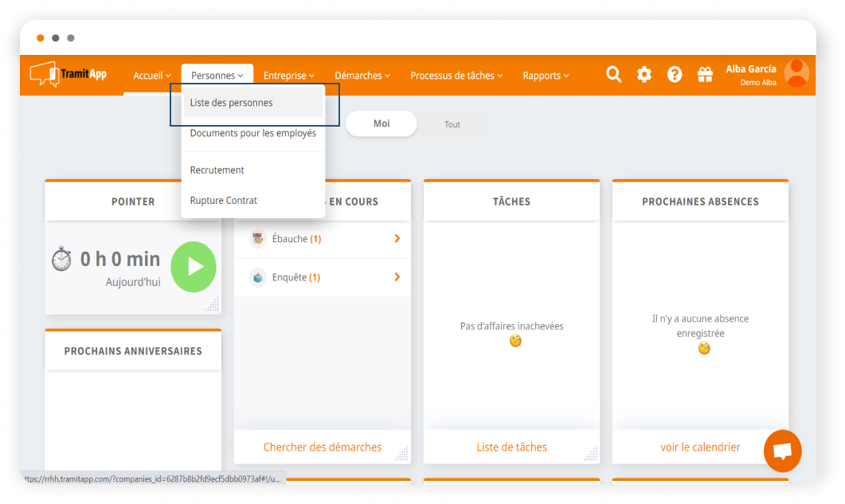Switch the view toggle to Tout
Screen dimensions: 845x504
pyautogui.click(x=452, y=124)
